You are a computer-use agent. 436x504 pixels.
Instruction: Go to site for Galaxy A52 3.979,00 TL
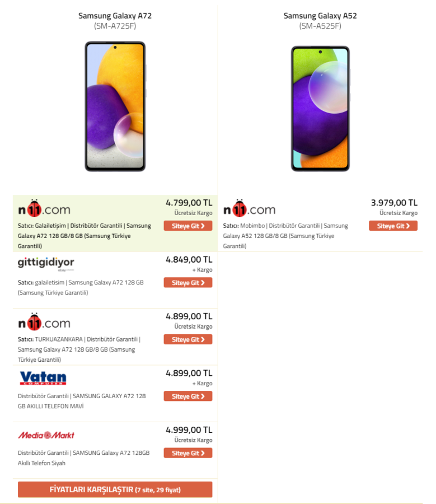click(x=393, y=226)
